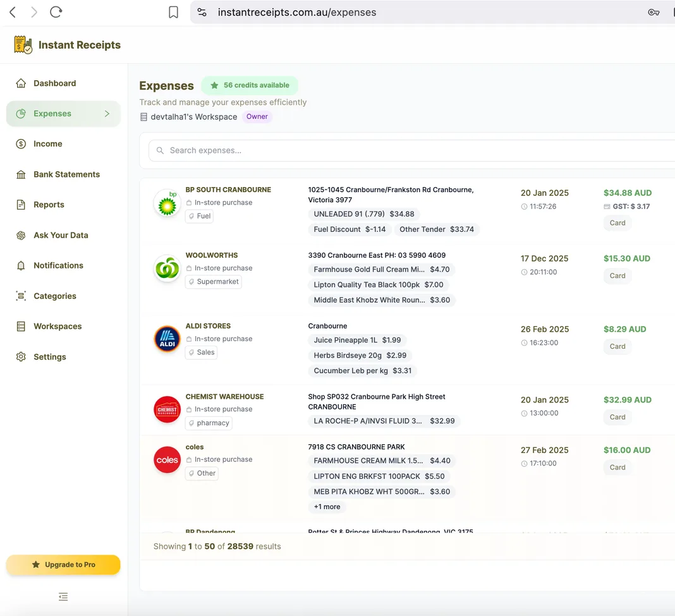Open site settings icon in address bar
Viewport: 675px width, 616px height.
tap(202, 12)
